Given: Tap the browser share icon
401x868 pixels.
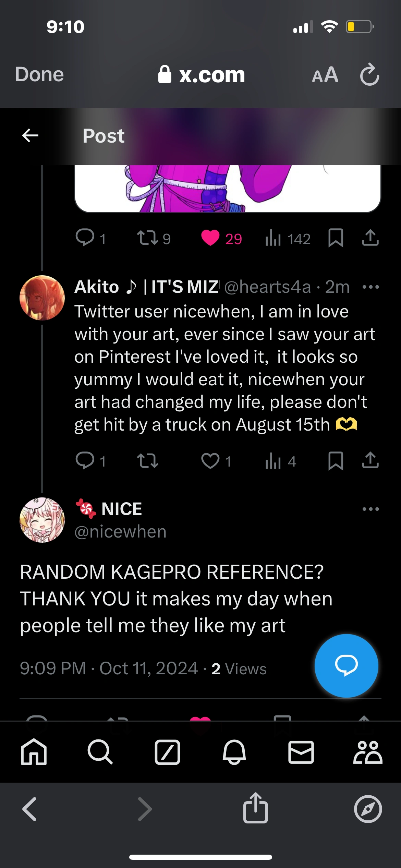Looking at the screenshot, I should pyautogui.click(x=255, y=808).
